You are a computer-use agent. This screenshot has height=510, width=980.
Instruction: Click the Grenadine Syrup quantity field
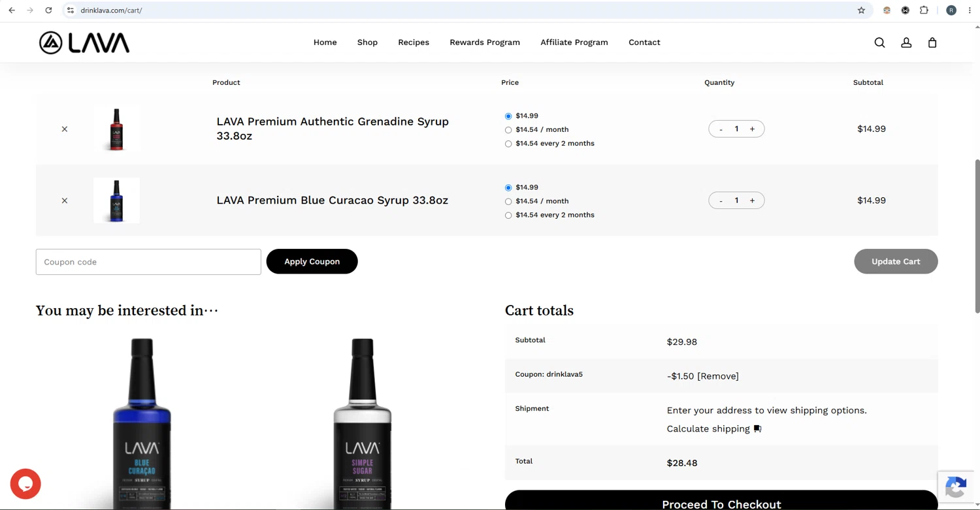736,129
